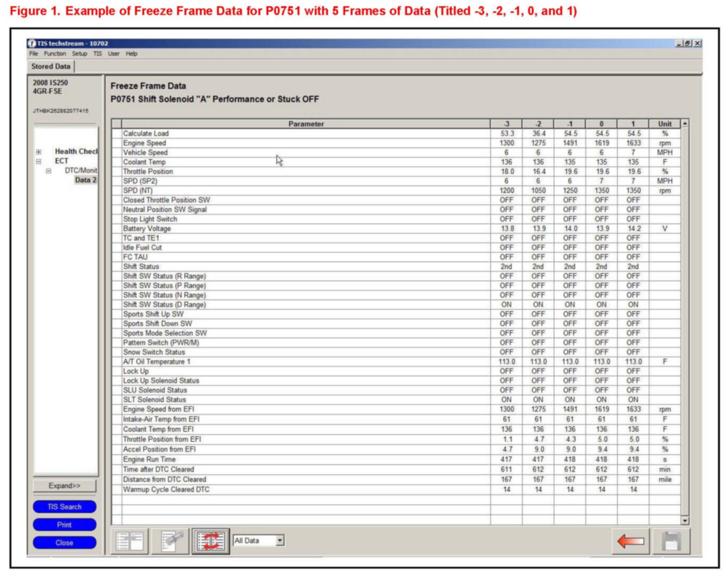The image size is (728, 577).
Task: Click the two-column data list view icon
Action: coord(130,541)
